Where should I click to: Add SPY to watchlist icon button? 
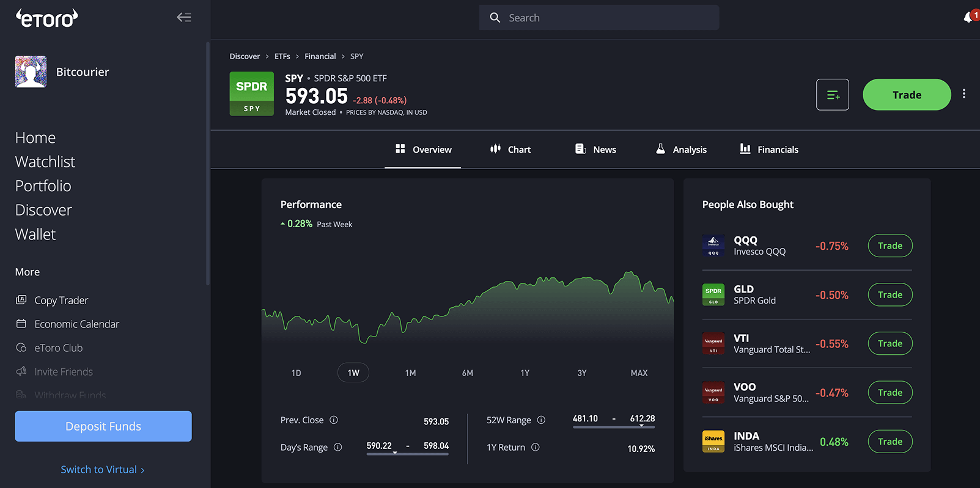pyautogui.click(x=832, y=95)
